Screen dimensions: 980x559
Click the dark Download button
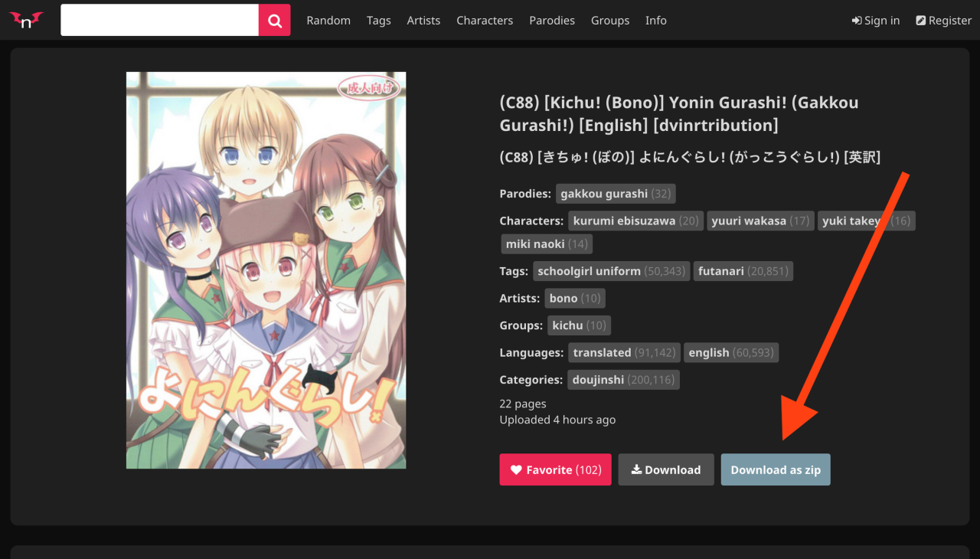click(666, 469)
